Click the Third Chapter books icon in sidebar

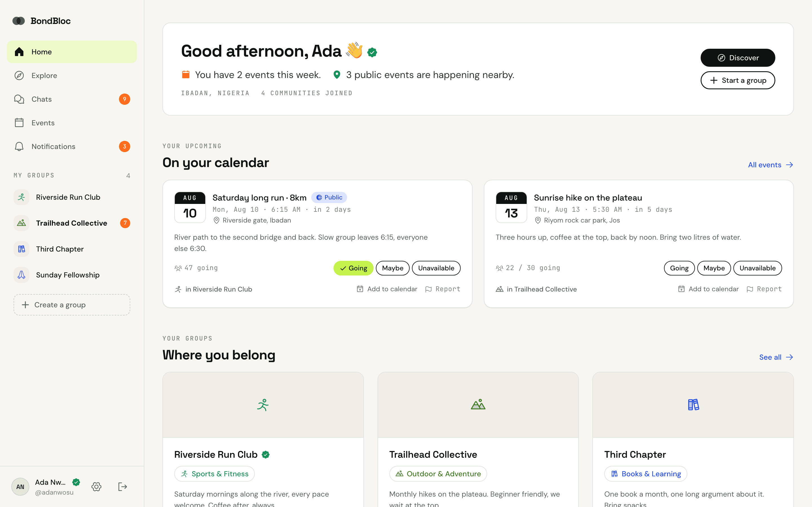pos(21,249)
